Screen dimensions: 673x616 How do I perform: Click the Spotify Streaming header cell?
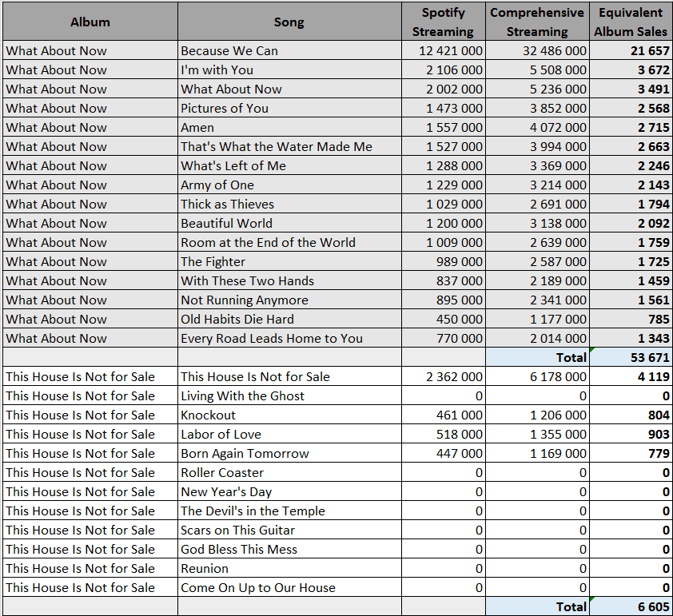444,22
